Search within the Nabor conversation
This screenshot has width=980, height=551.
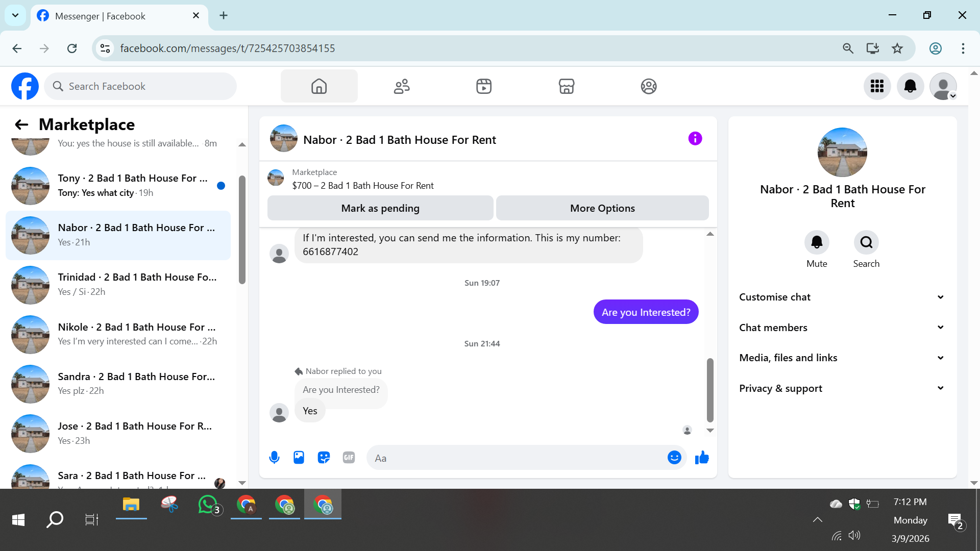coord(866,242)
